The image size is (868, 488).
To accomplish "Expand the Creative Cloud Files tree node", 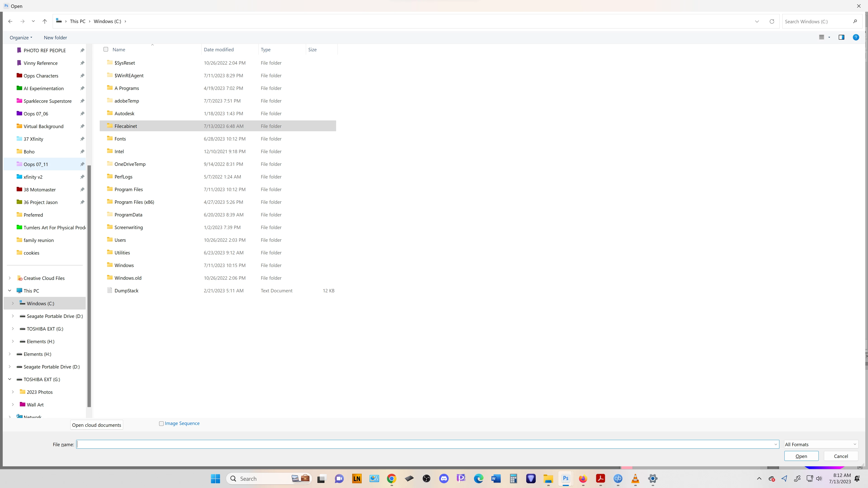I will [x=9, y=278].
